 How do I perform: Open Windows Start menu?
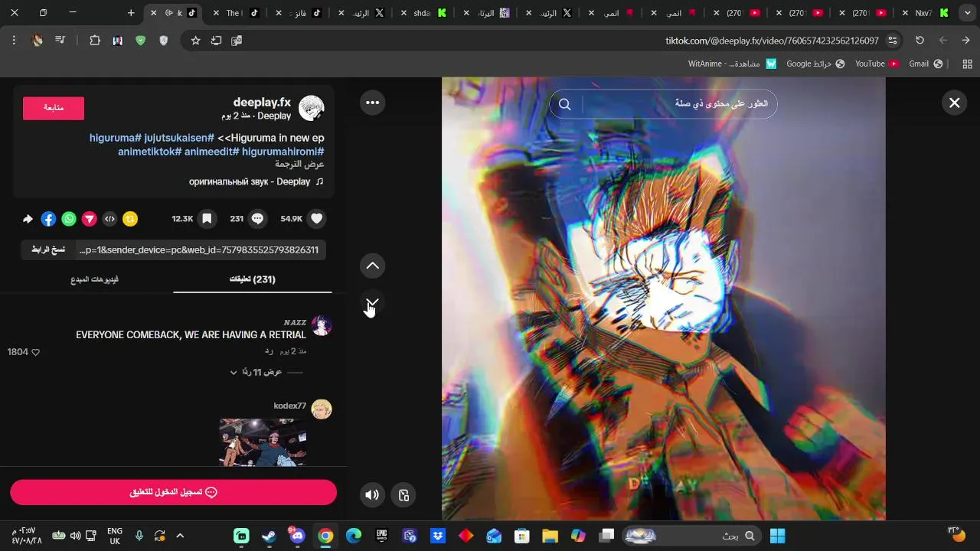(x=777, y=536)
